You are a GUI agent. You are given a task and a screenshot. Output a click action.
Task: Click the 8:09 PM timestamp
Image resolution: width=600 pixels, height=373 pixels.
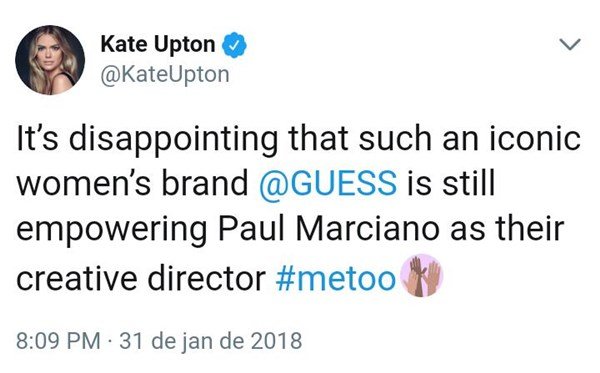point(58,340)
